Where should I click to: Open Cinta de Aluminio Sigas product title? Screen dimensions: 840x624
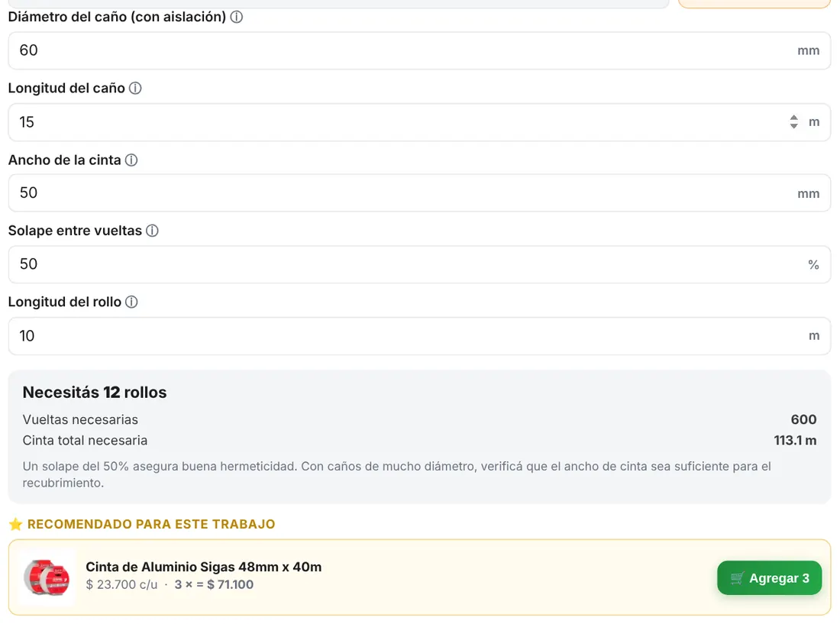(204, 567)
